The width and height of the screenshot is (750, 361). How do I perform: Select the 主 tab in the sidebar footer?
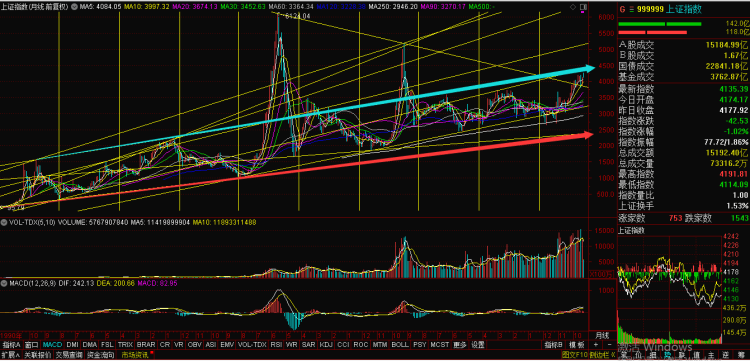coord(711,355)
